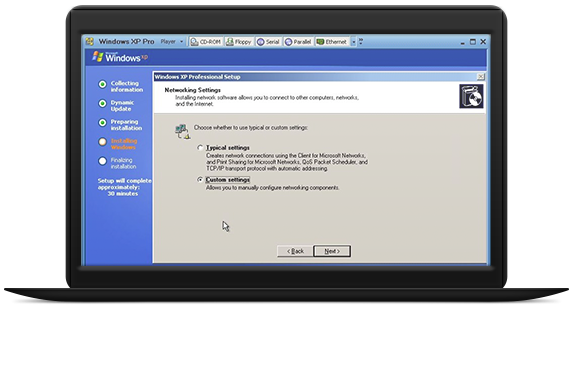Toggle the Floppy device button
This screenshot has height=384, width=570.
pos(239,42)
